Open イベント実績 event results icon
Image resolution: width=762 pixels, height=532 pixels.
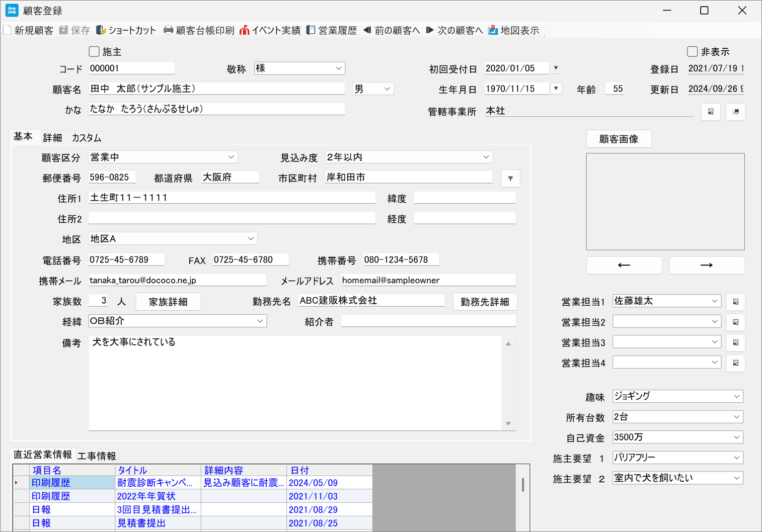pos(245,31)
